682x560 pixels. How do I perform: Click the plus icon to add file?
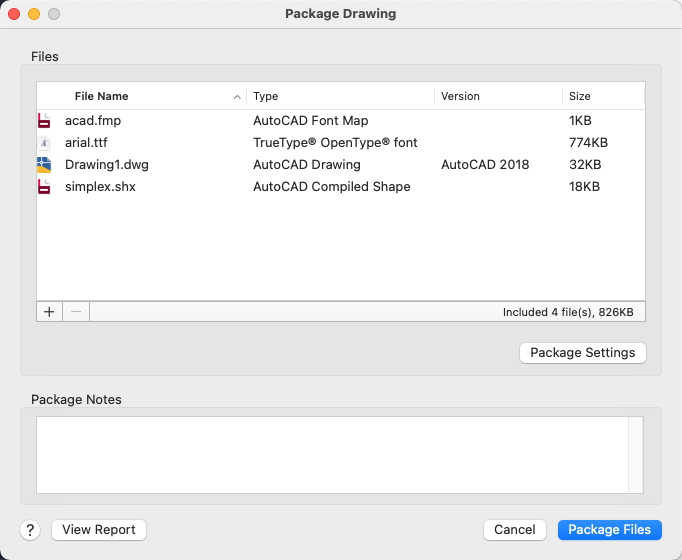click(49, 312)
